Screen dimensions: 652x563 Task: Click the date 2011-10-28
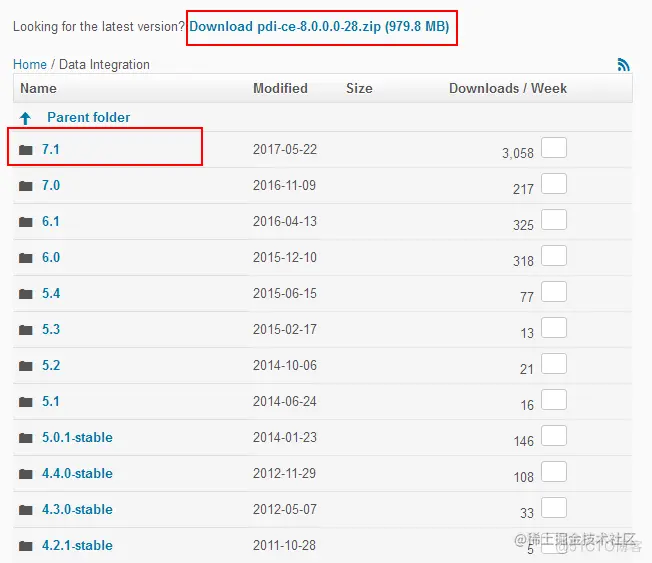(x=284, y=546)
